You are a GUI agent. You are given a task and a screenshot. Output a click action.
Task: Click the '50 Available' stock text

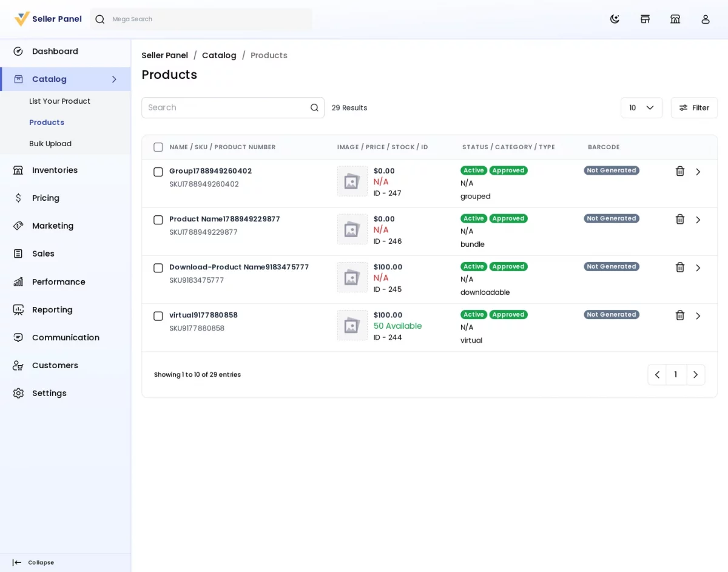398,326
